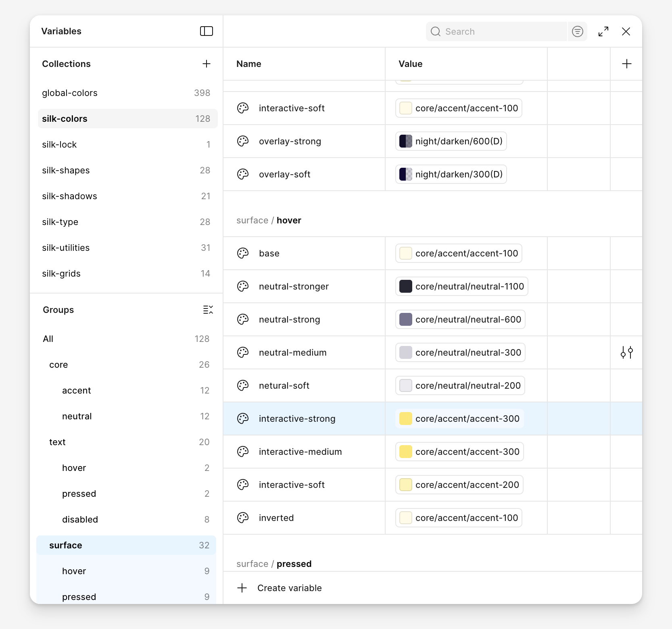Collapse all groups using the Groups icon
672x629 pixels.
tap(208, 310)
